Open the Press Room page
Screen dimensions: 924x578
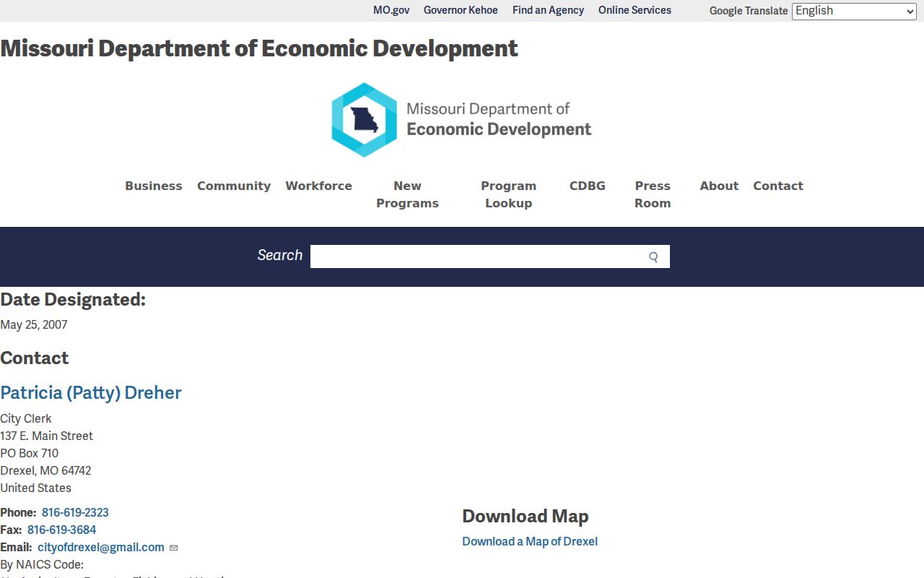653,194
